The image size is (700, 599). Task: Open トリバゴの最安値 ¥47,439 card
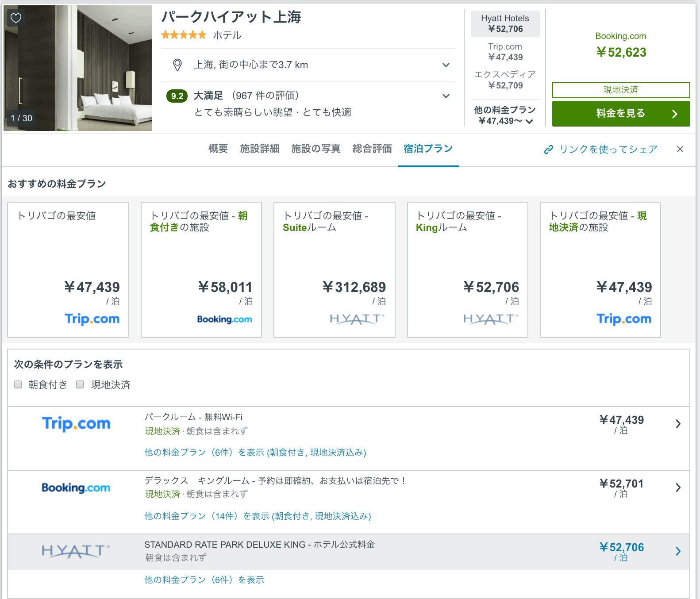pos(68,270)
